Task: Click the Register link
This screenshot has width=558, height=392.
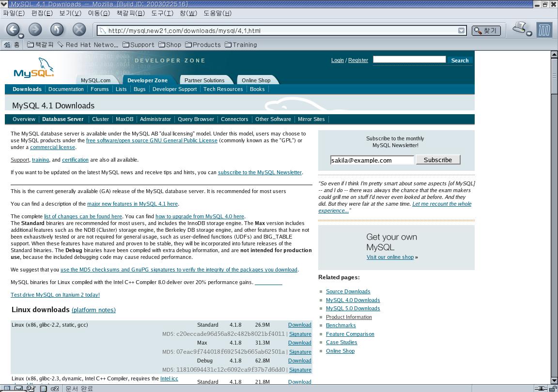Action: pos(358,60)
